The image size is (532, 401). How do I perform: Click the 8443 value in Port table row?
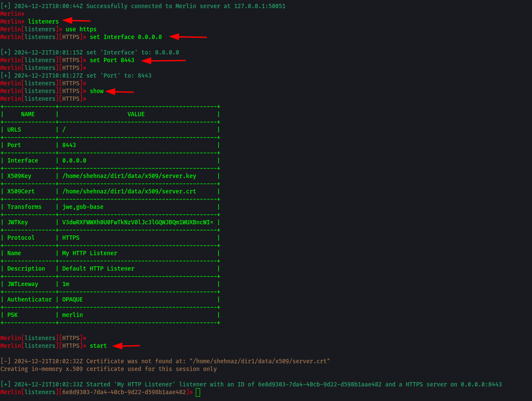click(69, 145)
